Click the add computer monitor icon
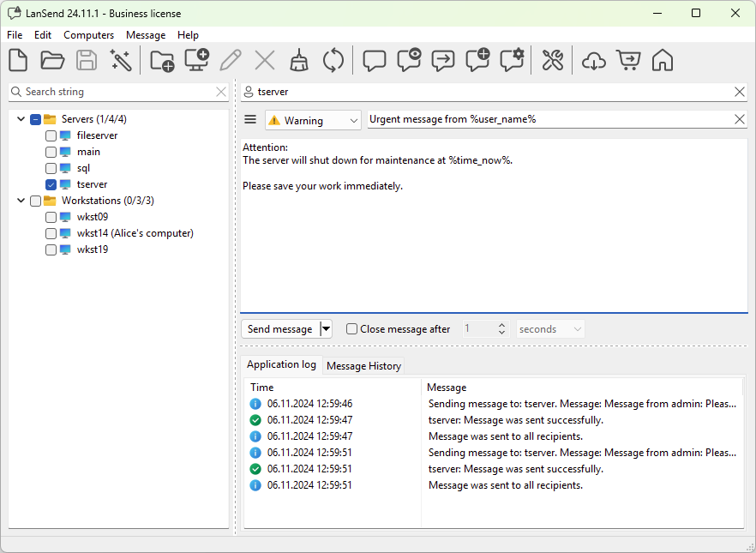756x553 pixels. coord(197,60)
